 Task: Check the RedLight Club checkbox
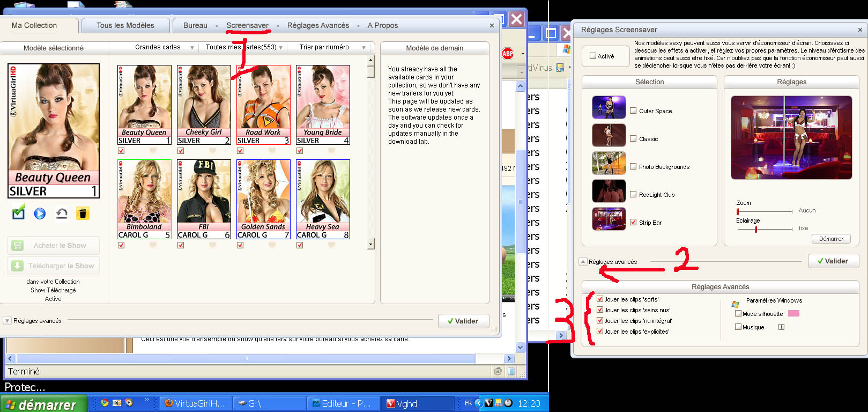point(634,194)
